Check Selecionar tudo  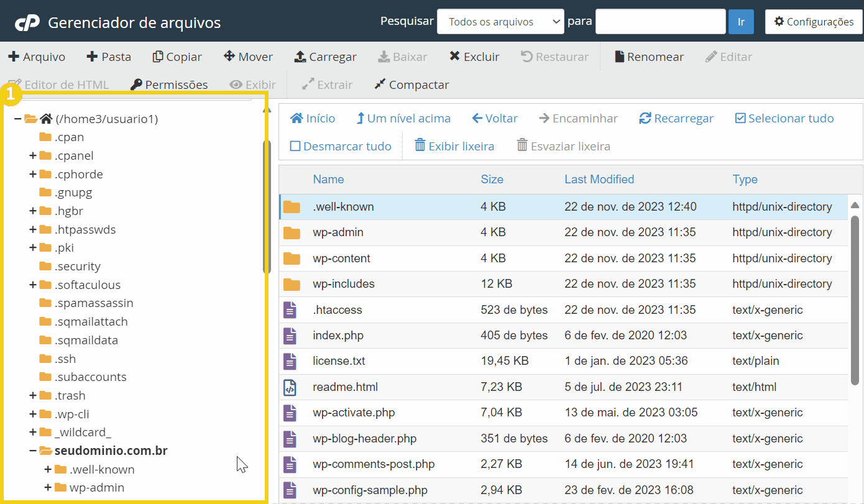pyautogui.click(x=784, y=118)
